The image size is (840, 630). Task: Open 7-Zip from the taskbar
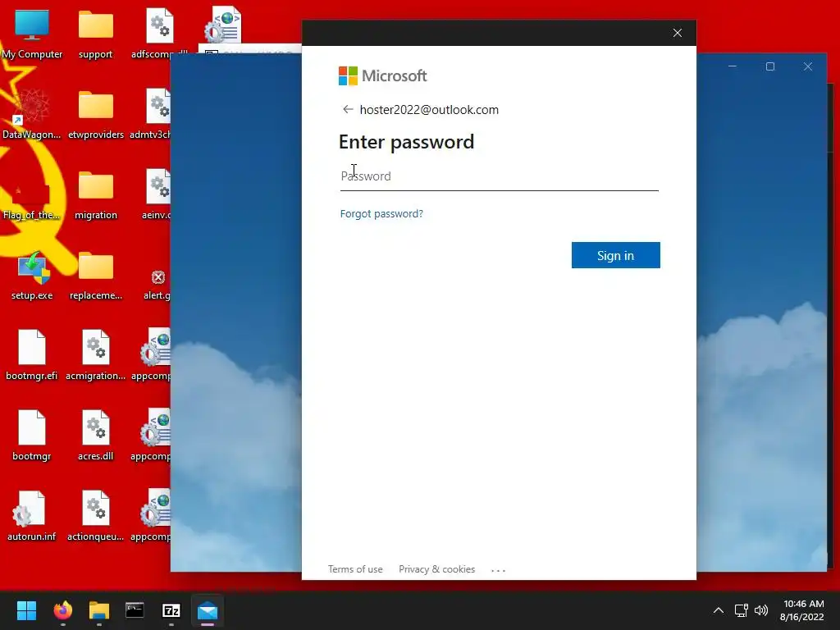click(171, 610)
